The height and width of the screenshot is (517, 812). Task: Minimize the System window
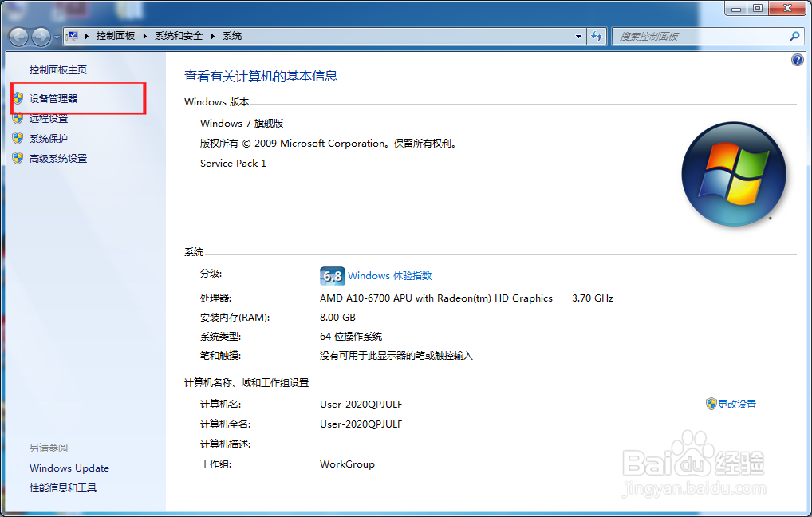tap(736, 8)
